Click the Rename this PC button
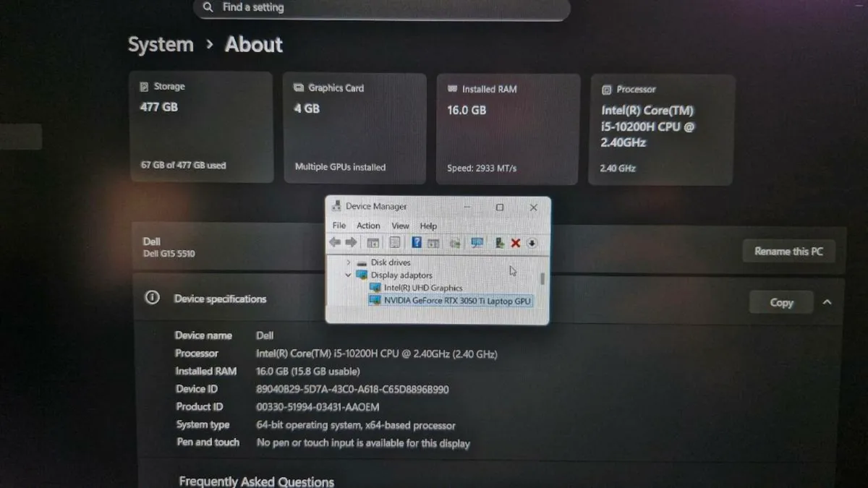 click(x=788, y=251)
